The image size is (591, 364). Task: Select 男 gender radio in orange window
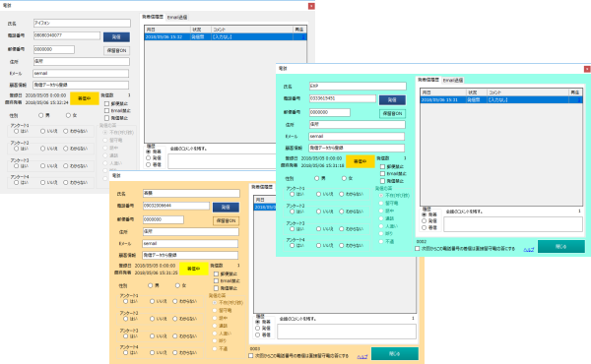click(x=151, y=285)
